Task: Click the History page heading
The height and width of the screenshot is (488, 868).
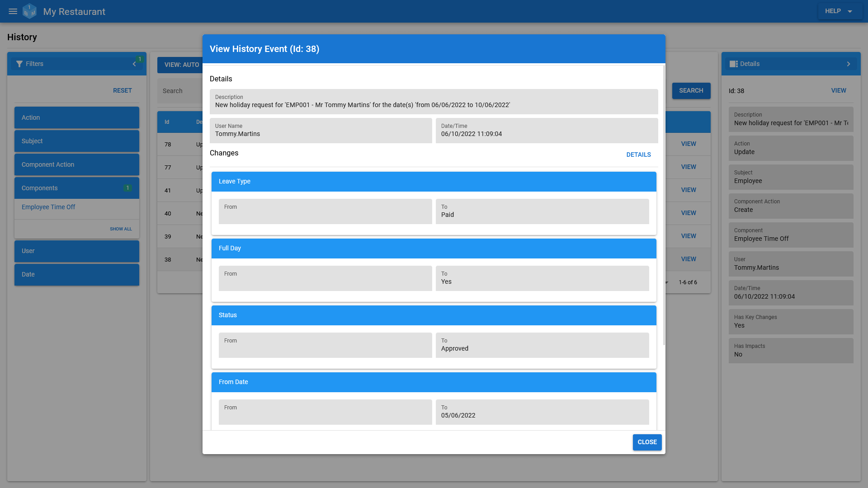Action: click(22, 38)
